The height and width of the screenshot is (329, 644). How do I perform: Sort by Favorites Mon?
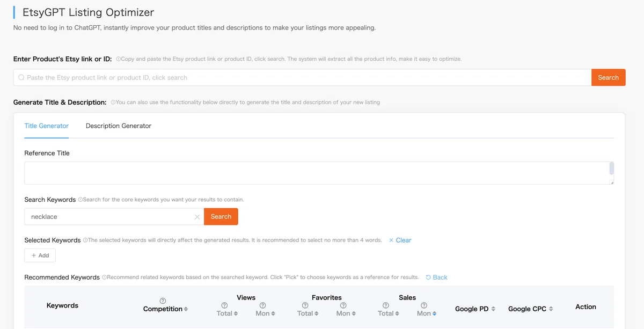(354, 313)
